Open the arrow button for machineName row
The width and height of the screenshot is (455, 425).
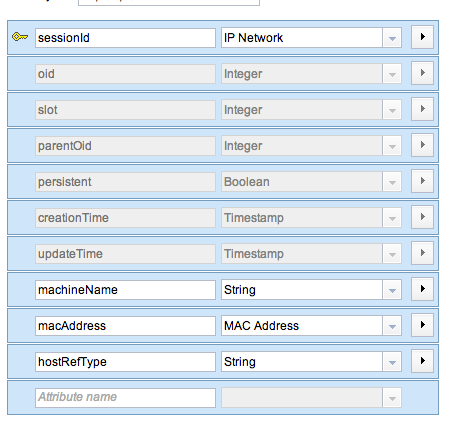pos(422,289)
